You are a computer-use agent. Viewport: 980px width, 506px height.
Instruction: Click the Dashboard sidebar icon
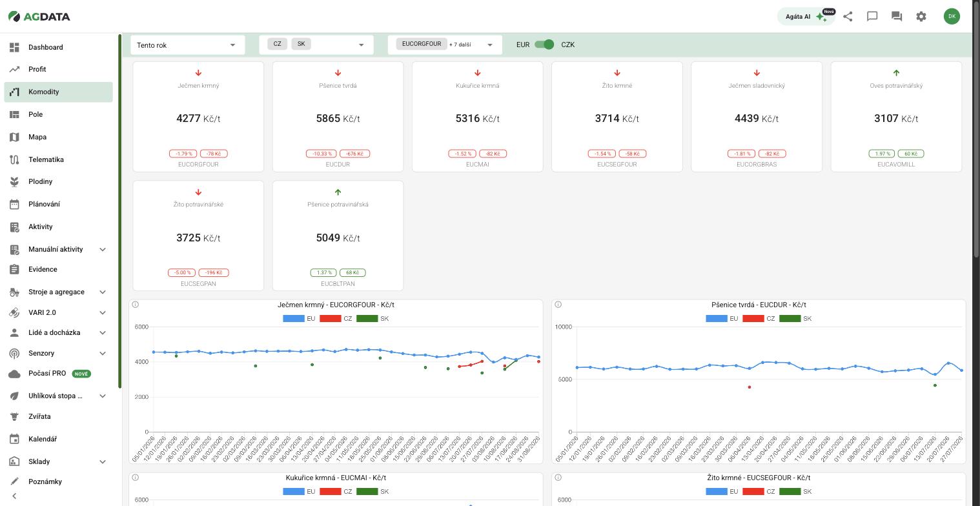(x=14, y=47)
